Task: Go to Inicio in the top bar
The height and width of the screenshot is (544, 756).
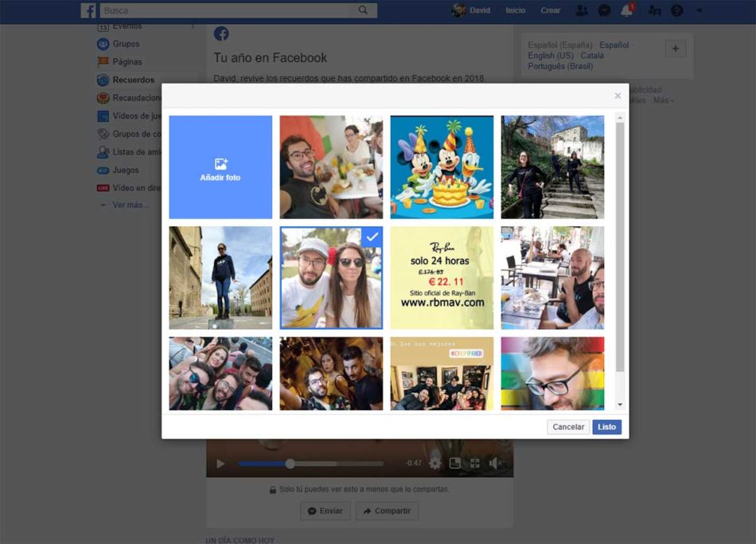Action: pos(515,10)
